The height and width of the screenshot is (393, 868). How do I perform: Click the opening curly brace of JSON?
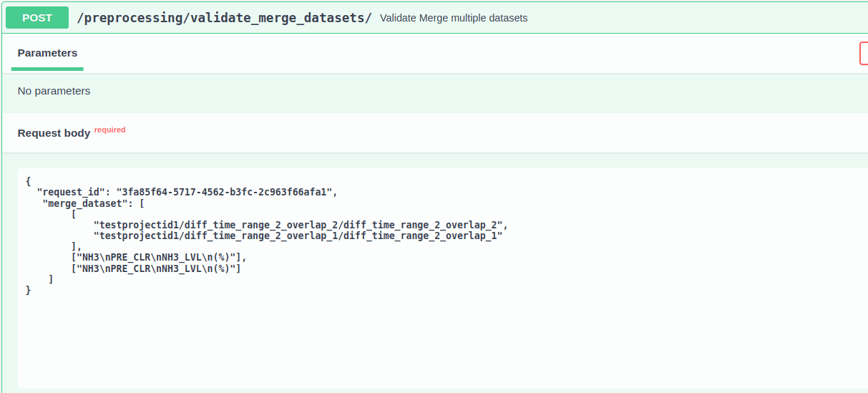28,181
